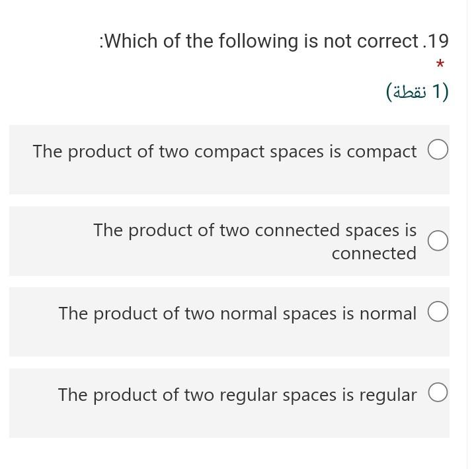Click the red required asterisk
476x469 pixels.
click(440, 64)
